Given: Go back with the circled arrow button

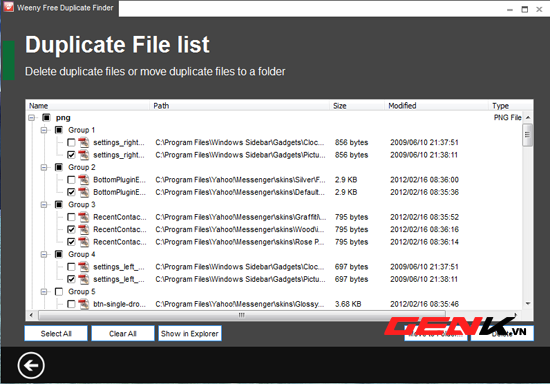Looking at the screenshot, I should tap(31, 365).
